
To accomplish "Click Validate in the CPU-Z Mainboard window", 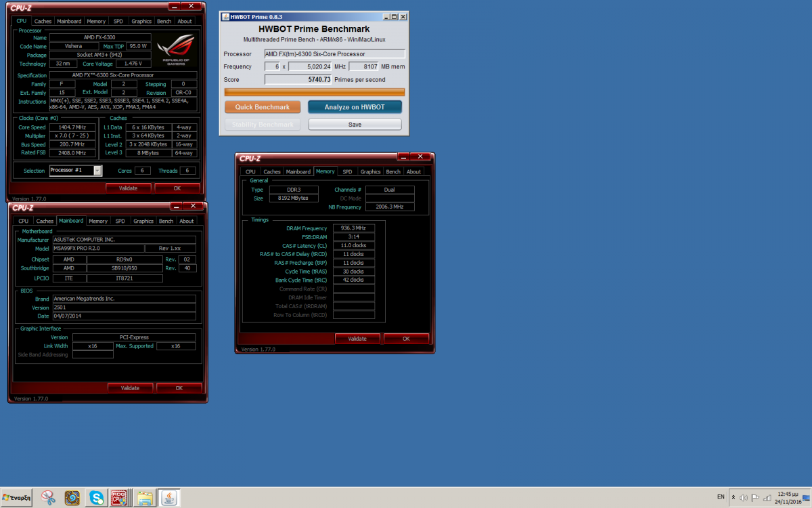I will [x=130, y=388].
